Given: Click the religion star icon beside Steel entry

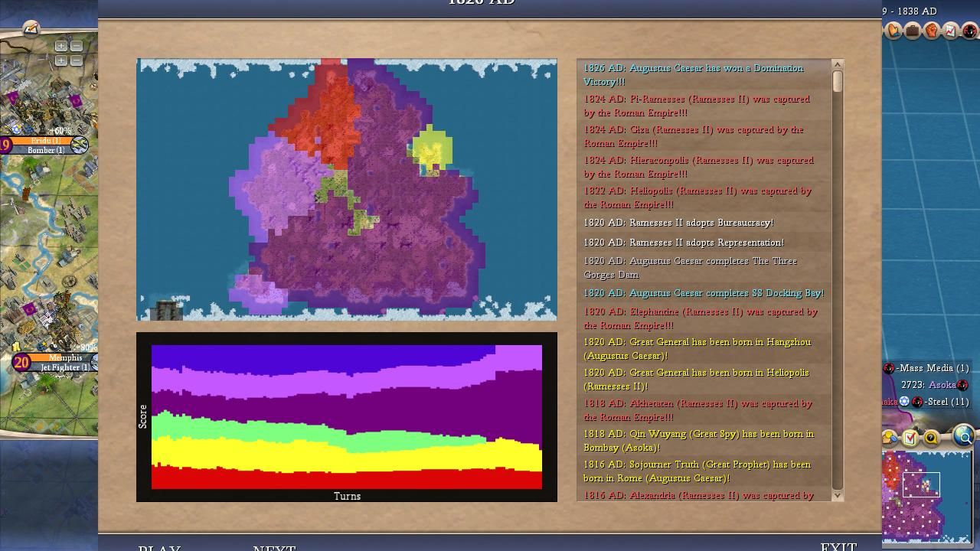Looking at the screenshot, I should 905,402.
